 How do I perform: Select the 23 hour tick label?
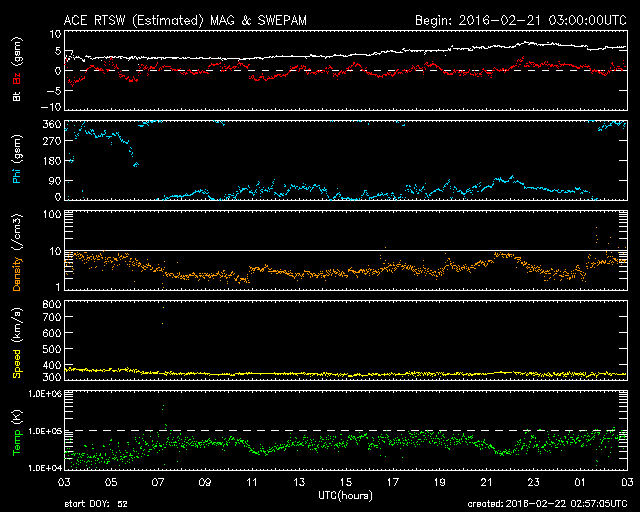(x=533, y=482)
